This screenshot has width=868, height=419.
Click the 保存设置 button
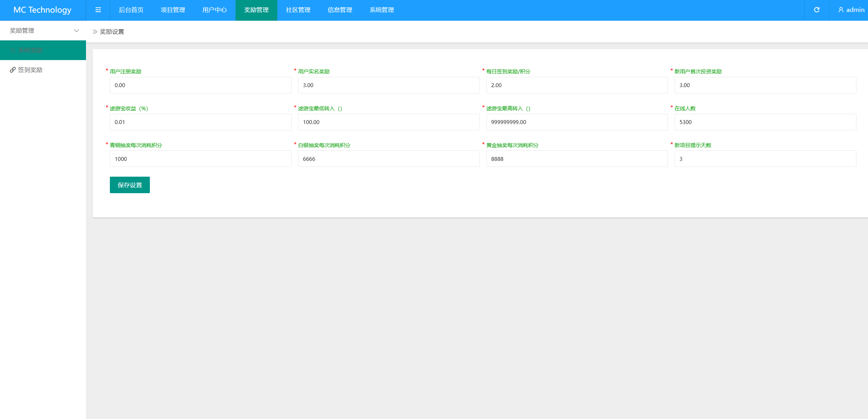click(130, 185)
